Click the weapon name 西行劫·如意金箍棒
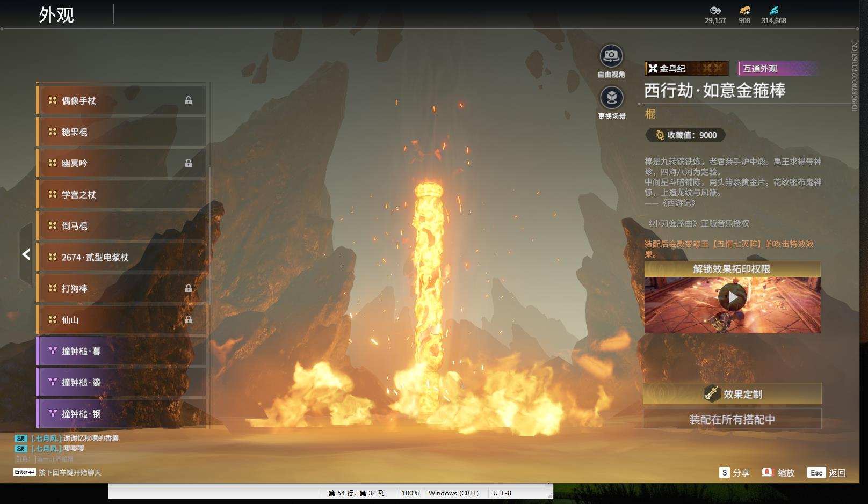This screenshot has height=504, width=868. point(715,90)
